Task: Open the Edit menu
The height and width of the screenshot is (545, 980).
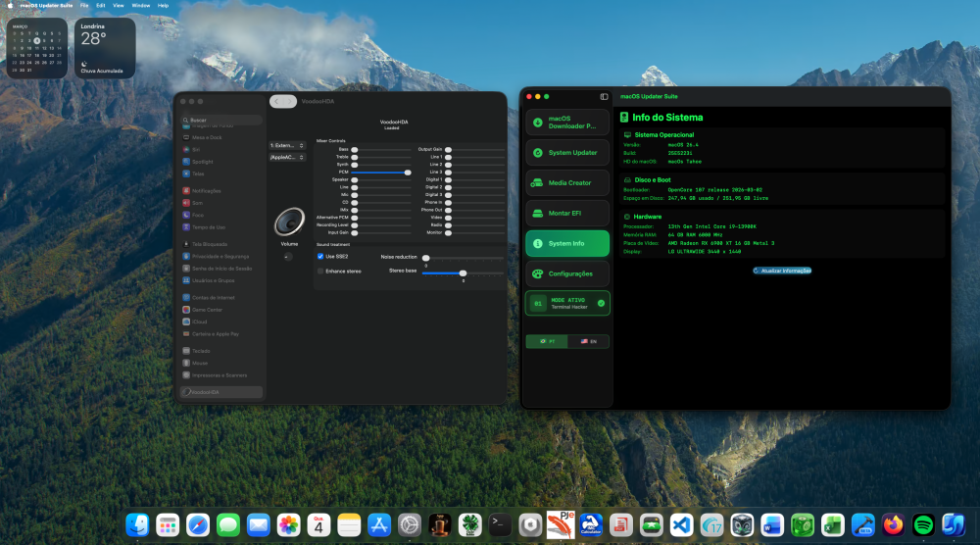Action: pyautogui.click(x=101, y=5)
